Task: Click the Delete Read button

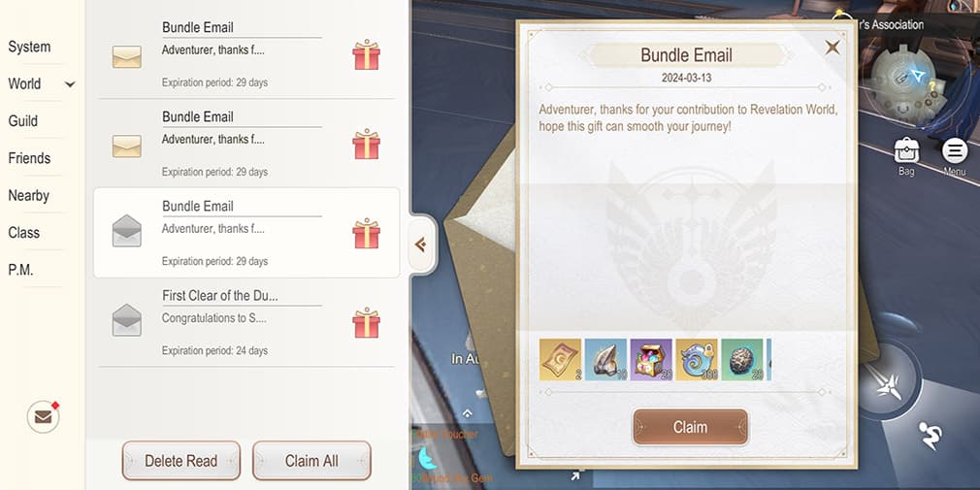Action: (x=180, y=461)
